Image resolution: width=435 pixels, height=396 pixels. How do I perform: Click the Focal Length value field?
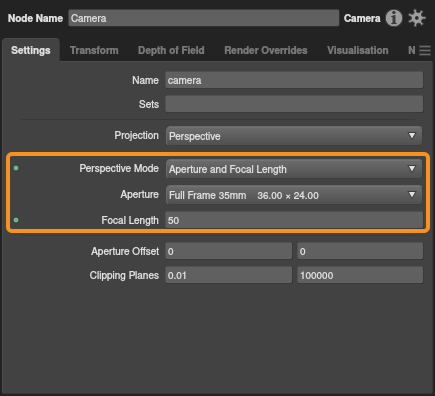[x=294, y=220]
